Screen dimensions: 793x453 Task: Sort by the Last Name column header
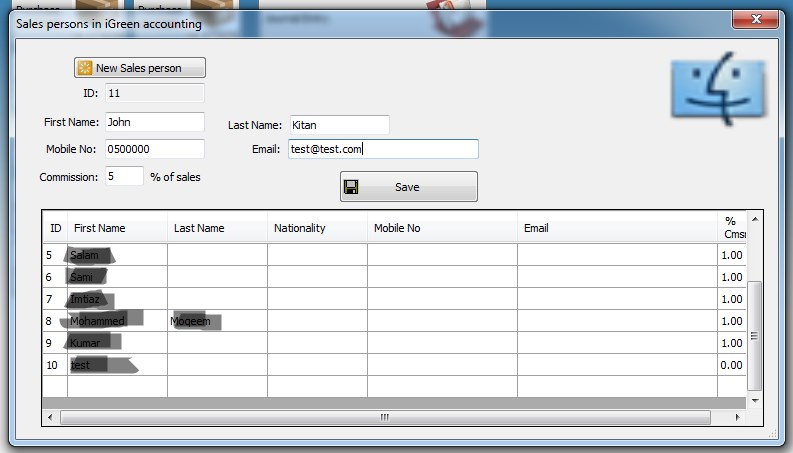(x=217, y=228)
